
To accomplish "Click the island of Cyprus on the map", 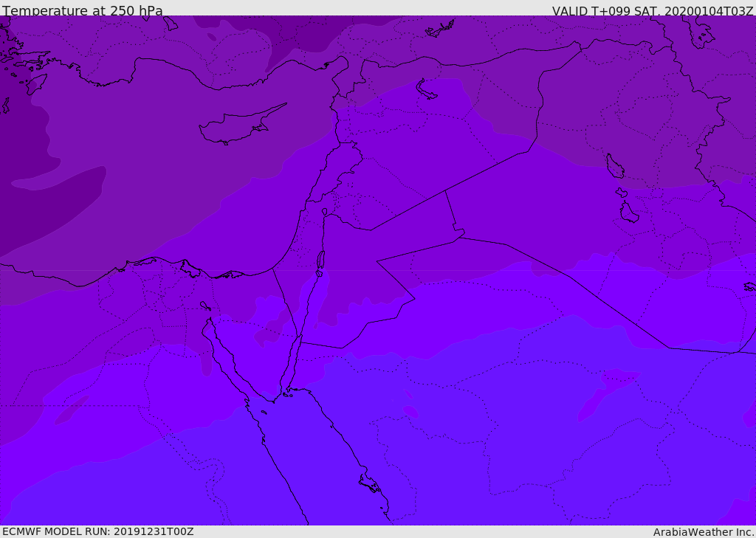I will [237, 126].
